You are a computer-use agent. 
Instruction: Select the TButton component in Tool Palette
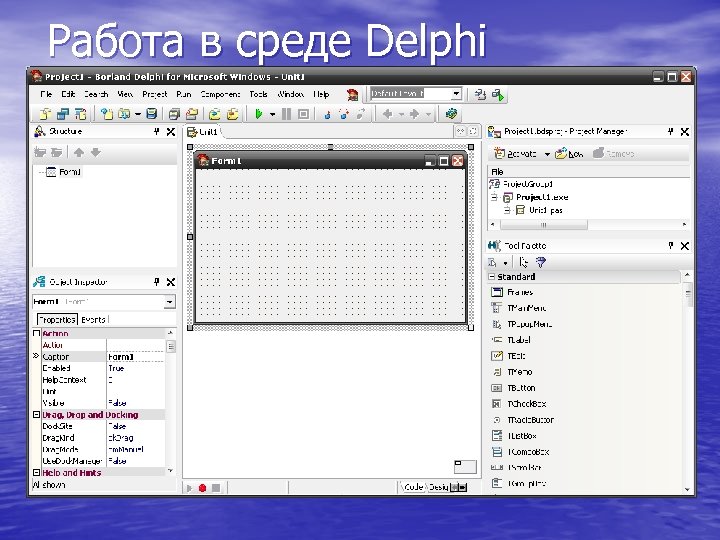pos(521,388)
